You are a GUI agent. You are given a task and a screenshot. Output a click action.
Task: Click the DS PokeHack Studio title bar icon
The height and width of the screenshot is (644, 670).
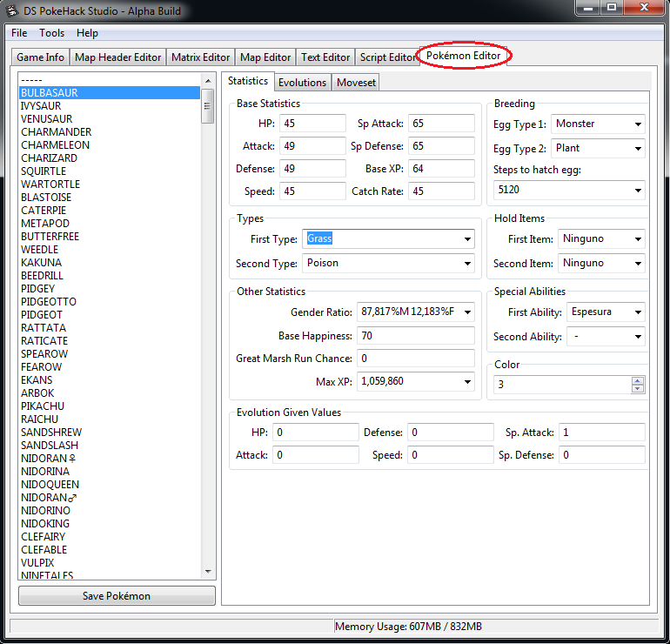tap(13, 10)
